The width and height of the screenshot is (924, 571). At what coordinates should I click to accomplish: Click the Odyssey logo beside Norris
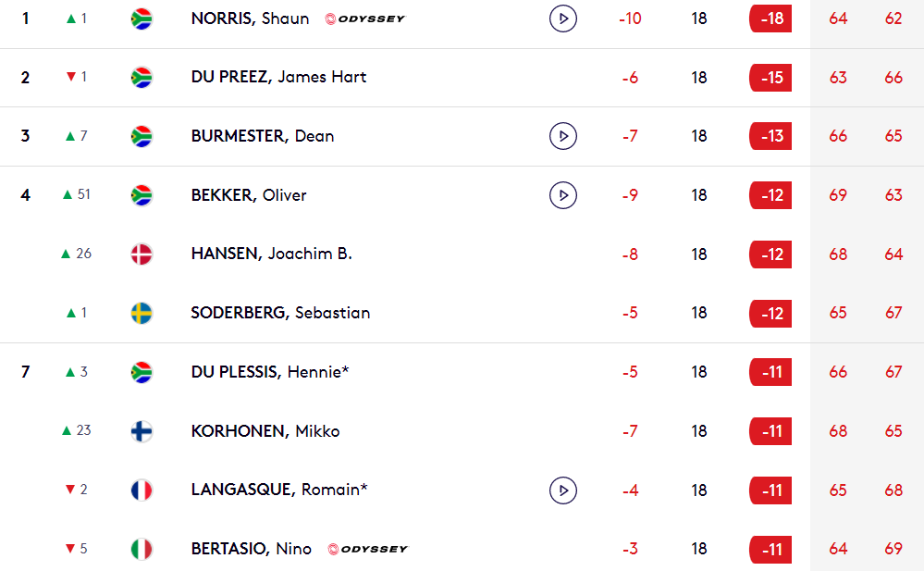click(365, 19)
